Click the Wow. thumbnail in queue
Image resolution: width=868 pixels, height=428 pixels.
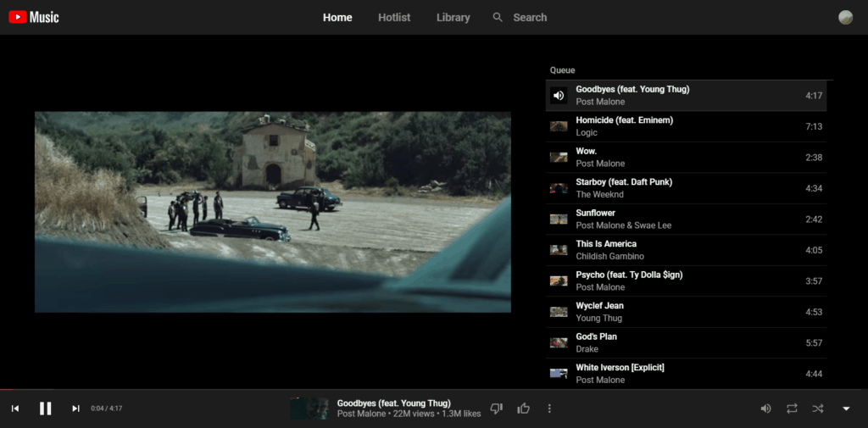coord(559,158)
